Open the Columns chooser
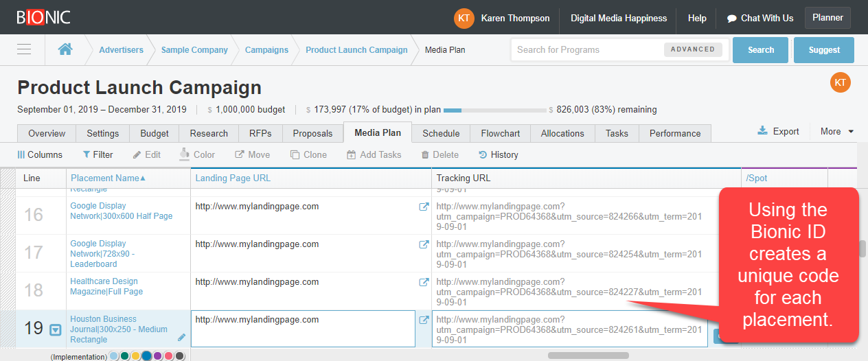Viewport: 868px width, 361px height. coord(40,154)
